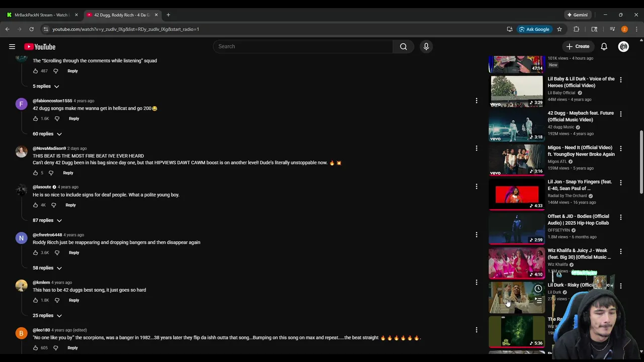Open options menu for @lasoute comment

click(x=476, y=187)
